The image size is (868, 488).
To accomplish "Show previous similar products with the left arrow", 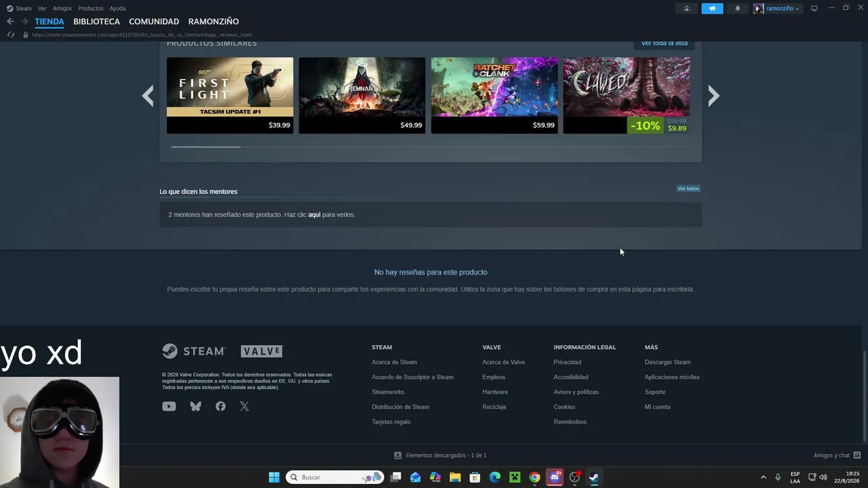I will (x=147, y=96).
